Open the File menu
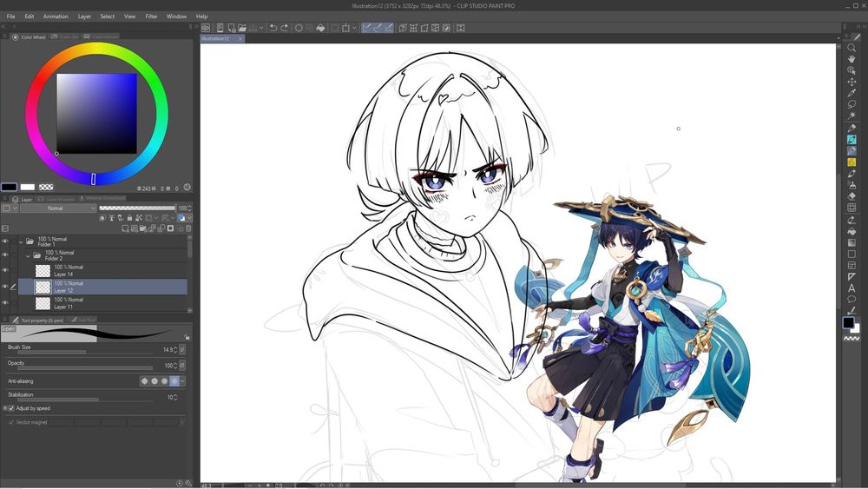Image resolution: width=868 pixels, height=489 pixels. 10,17
